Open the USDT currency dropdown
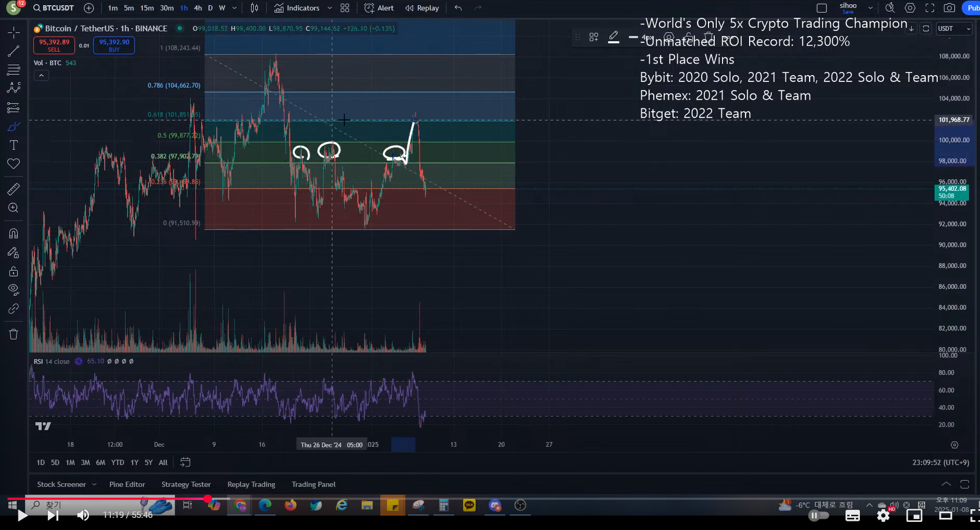The height and width of the screenshot is (530, 980). pyautogui.click(x=954, y=28)
